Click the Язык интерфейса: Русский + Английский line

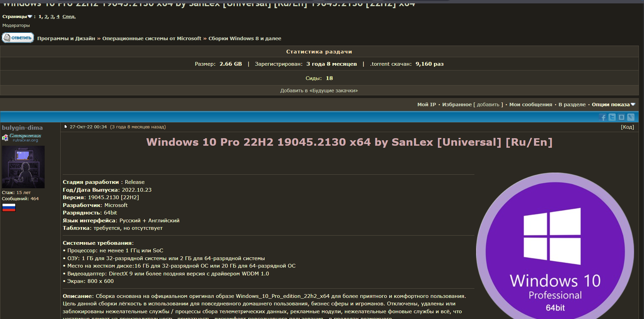click(121, 221)
